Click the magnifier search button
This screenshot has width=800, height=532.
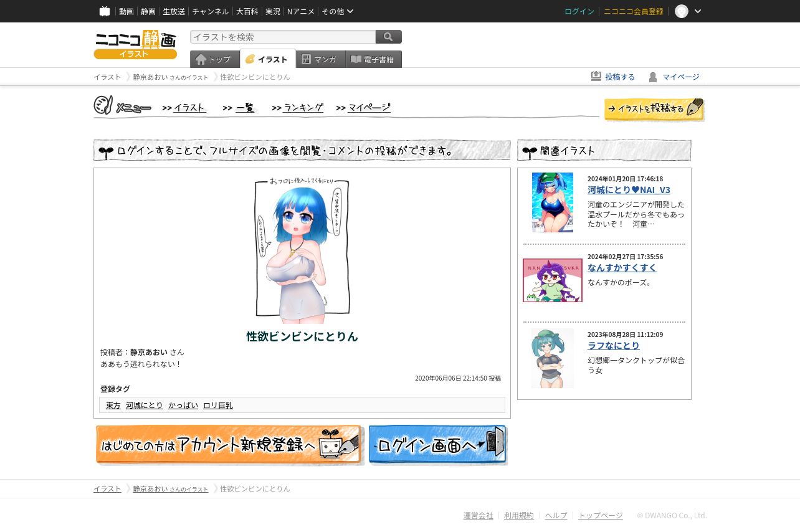tap(389, 37)
